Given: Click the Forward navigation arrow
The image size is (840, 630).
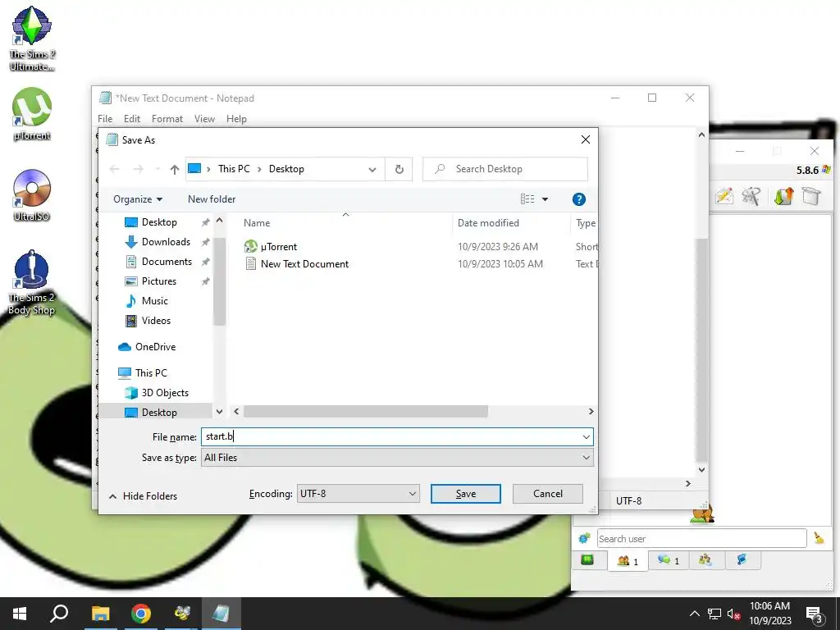Looking at the screenshot, I should (138, 169).
